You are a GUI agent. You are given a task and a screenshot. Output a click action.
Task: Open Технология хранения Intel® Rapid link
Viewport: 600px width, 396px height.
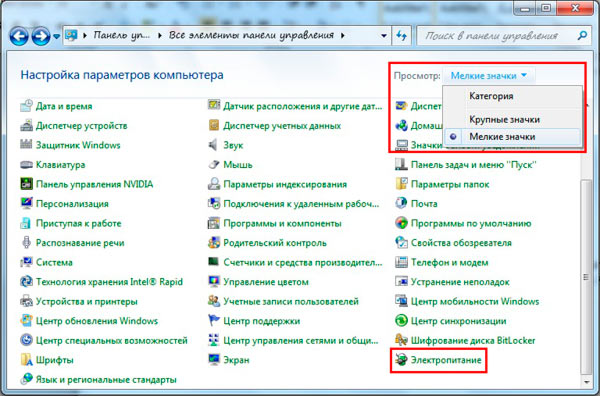click(x=109, y=282)
